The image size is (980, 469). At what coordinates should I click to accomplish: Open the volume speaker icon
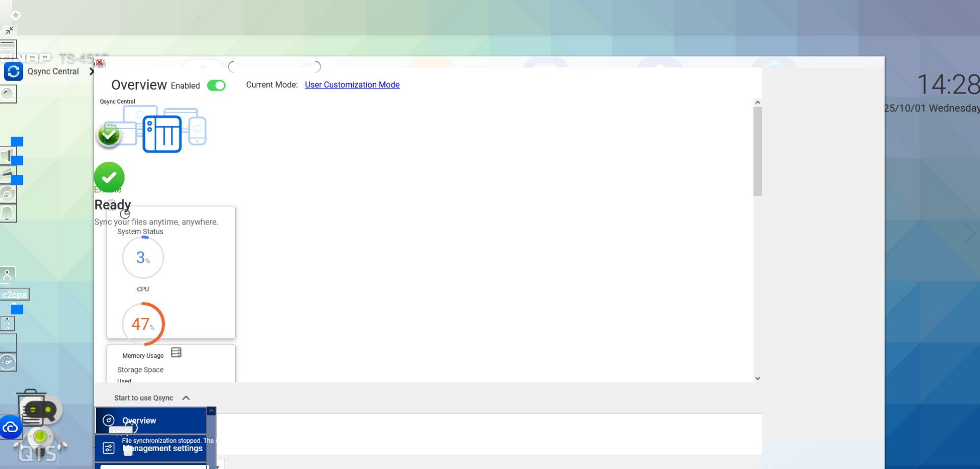pyautogui.click(x=7, y=156)
